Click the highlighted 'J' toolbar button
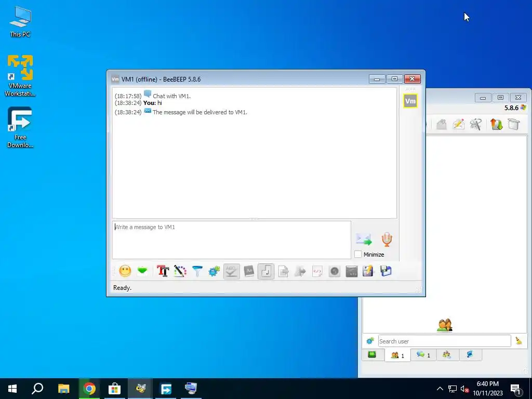Viewport: 532px width, 399px height. pos(265,271)
